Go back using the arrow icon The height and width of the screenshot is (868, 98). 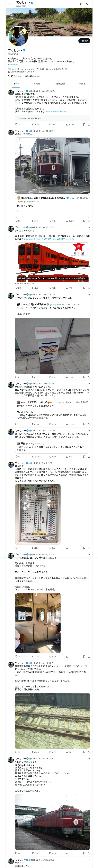tap(9, 4)
